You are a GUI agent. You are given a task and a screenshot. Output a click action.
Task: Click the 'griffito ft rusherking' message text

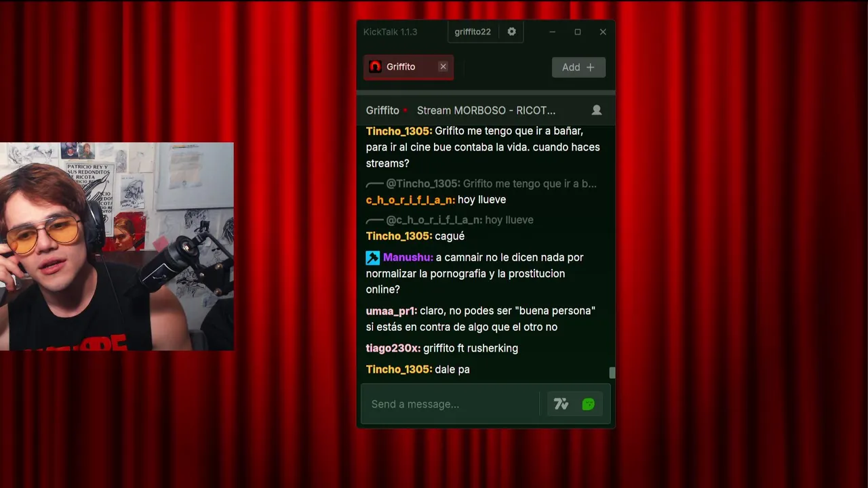(471, 348)
